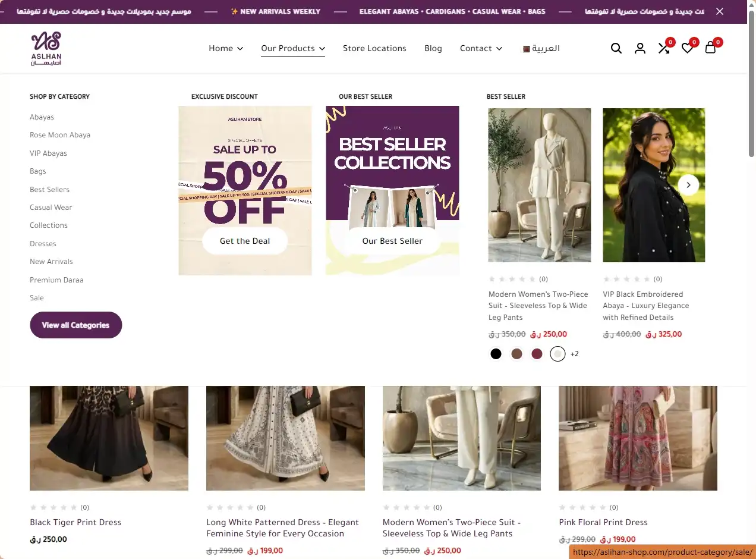
Task: Click the View all Categories button
Action: [x=76, y=325]
